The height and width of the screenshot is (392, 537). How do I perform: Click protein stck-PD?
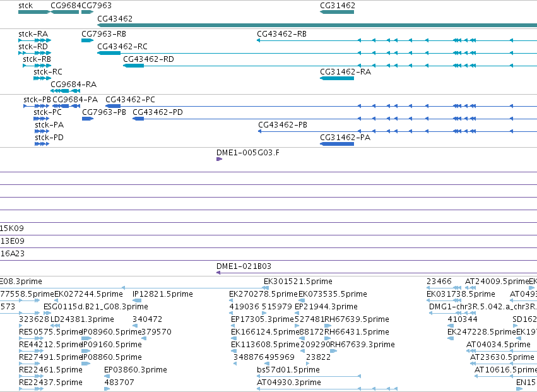pyautogui.click(x=42, y=144)
